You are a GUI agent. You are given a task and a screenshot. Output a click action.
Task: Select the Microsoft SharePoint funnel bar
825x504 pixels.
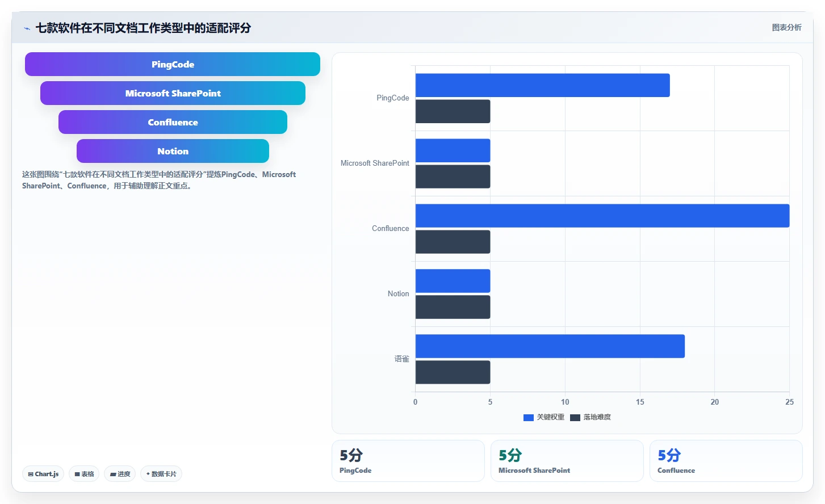click(x=173, y=93)
